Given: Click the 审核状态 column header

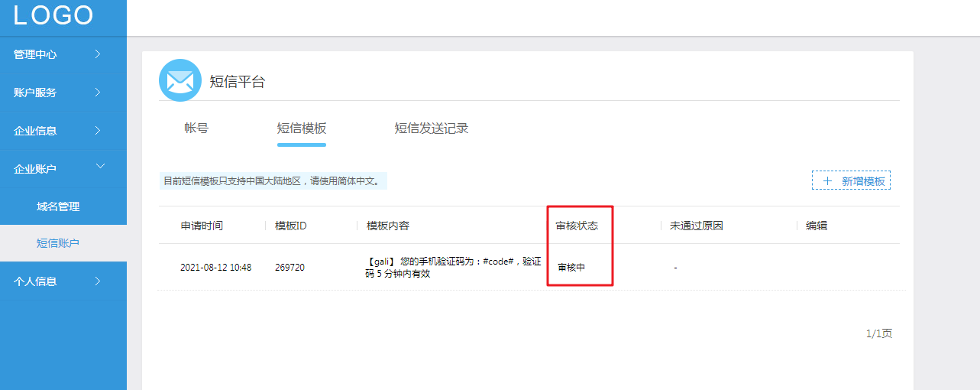Looking at the screenshot, I should point(577,226).
